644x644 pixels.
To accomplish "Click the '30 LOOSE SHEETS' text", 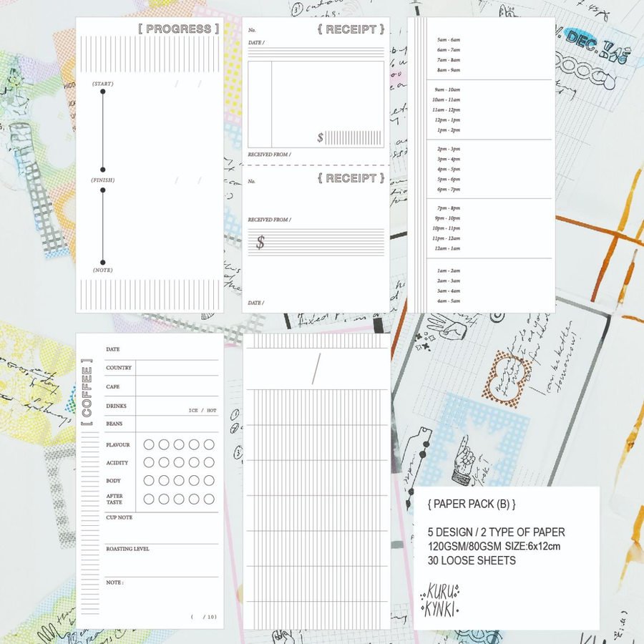I will (x=472, y=560).
